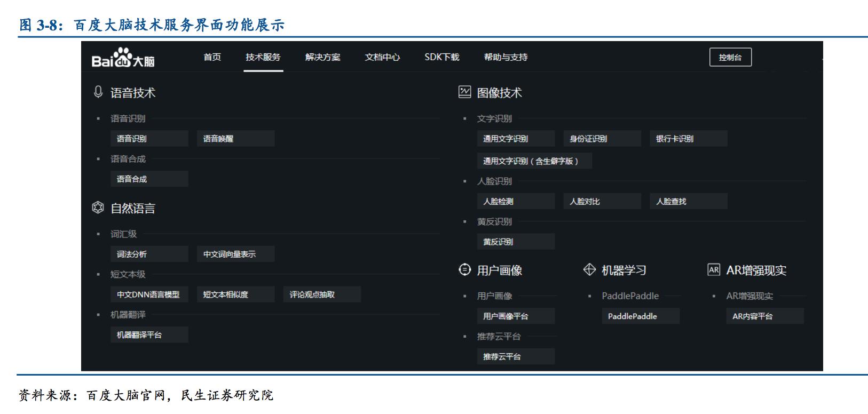Screen dimensions: 868x414
Task: Open 银行卡识别 service
Action: click(689, 139)
